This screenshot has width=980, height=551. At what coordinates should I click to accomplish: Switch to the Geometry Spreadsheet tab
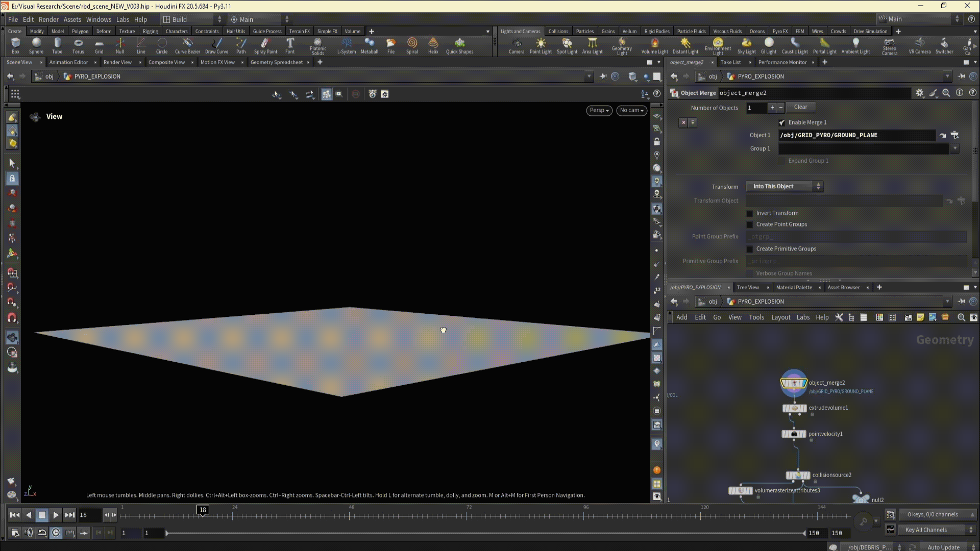coord(276,62)
